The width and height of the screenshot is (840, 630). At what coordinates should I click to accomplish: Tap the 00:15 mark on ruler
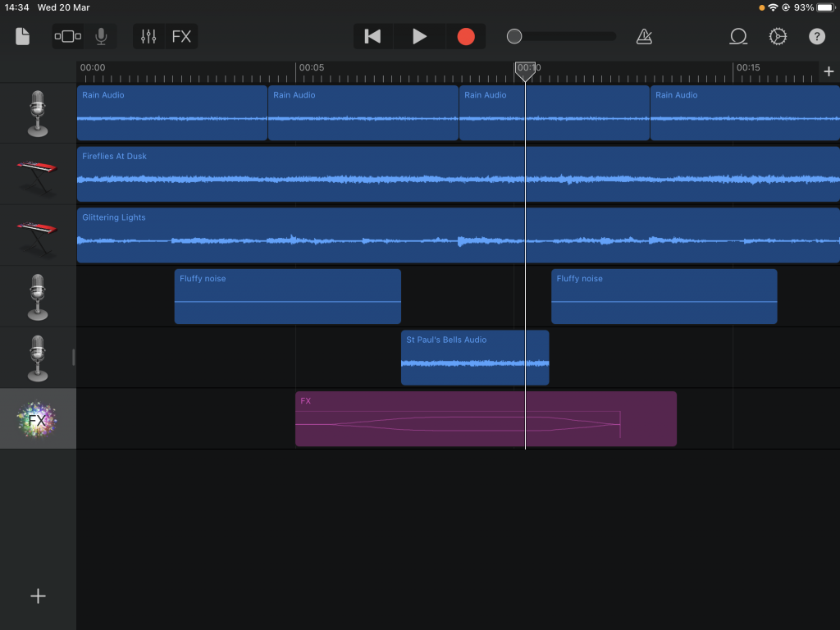point(748,67)
